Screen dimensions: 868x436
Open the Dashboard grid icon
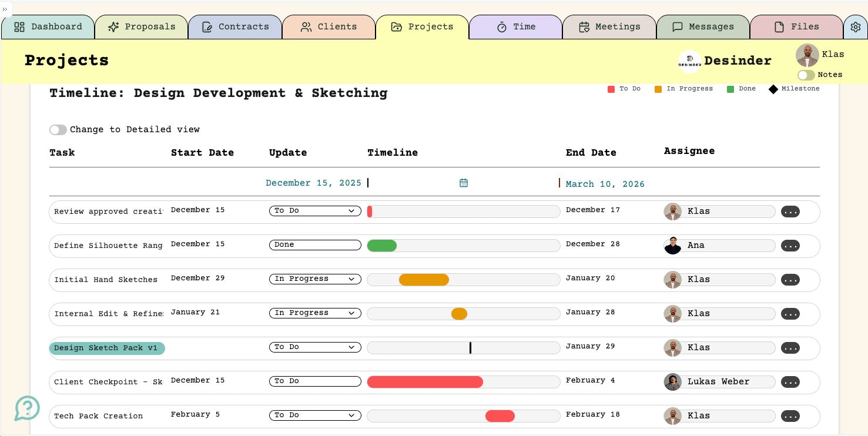19,27
